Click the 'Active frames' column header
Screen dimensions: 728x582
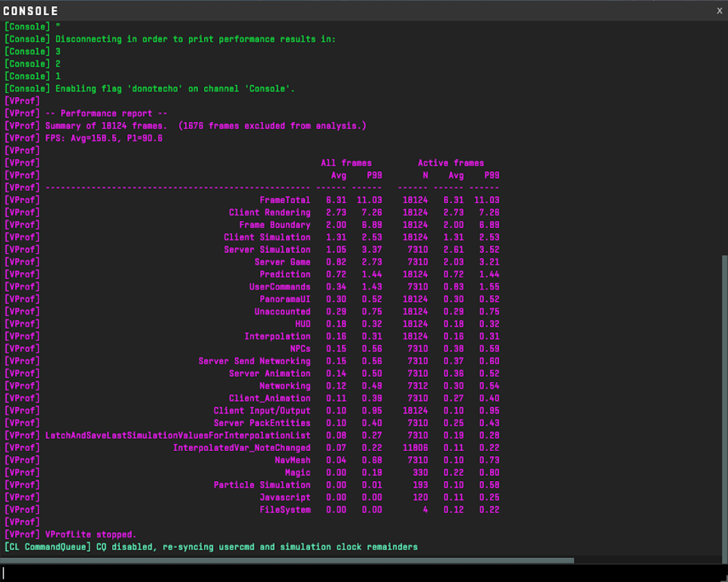[450, 163]
